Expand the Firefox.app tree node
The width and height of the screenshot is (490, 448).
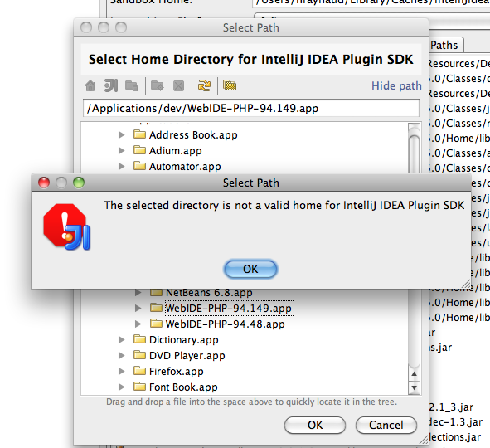click(121, 371)
